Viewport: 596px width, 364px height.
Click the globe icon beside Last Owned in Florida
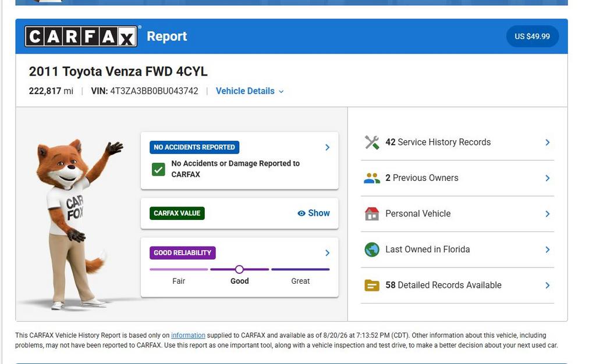[372, 249]
